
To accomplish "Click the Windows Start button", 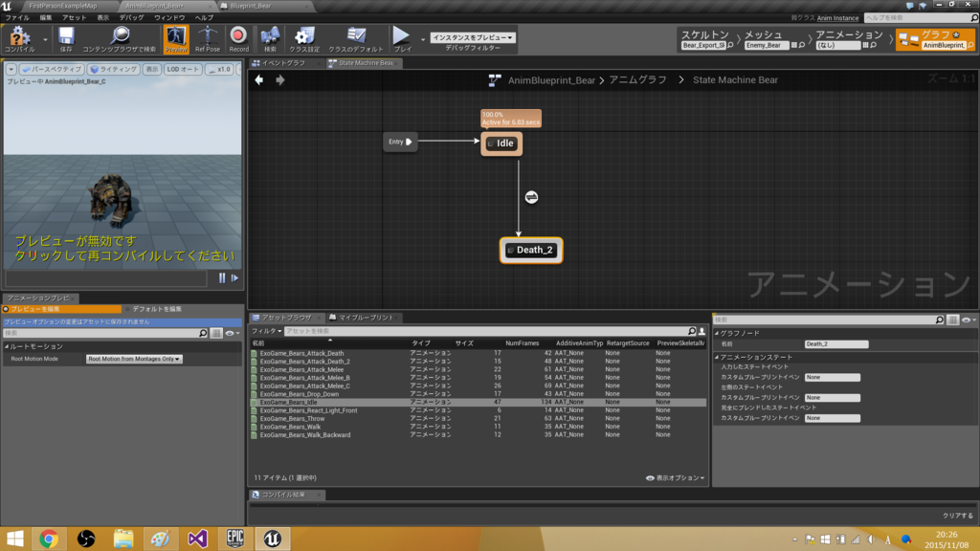I will point(14,539).
